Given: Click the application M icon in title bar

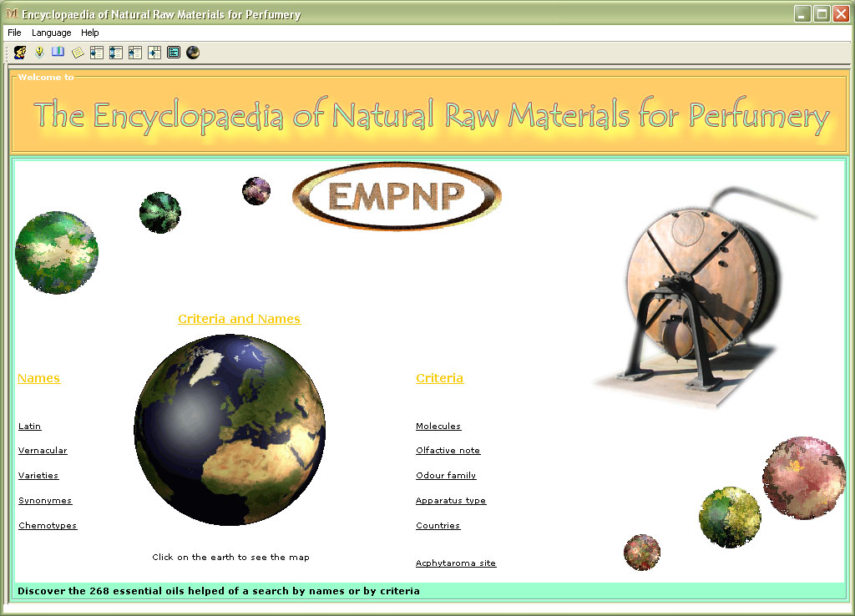Looking at the screenshot, I should pos(12,13).
